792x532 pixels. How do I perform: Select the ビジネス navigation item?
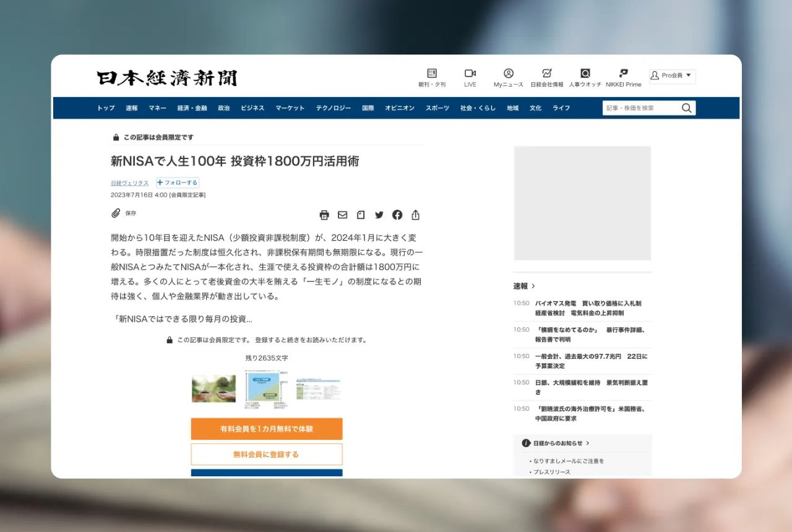pos(252,108)
